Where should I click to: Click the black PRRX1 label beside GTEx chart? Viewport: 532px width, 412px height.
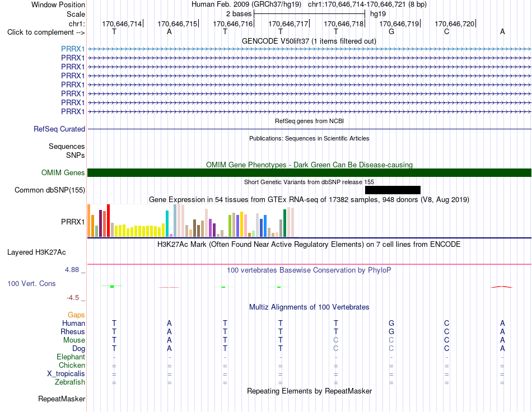(x=73, y=222)
